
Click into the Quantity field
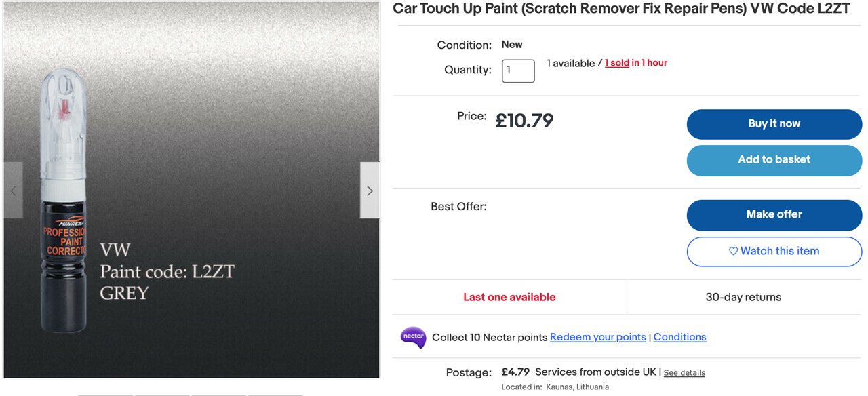tap(518, 71)
